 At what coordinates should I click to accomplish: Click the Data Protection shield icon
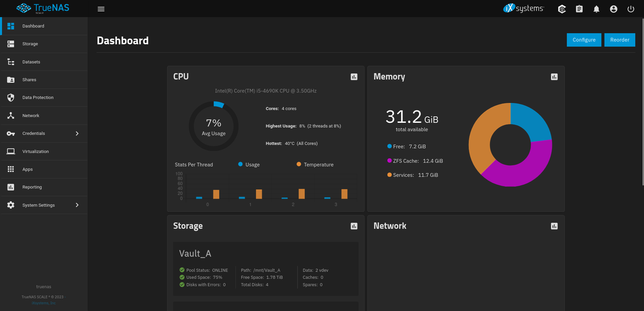(11, 98)
